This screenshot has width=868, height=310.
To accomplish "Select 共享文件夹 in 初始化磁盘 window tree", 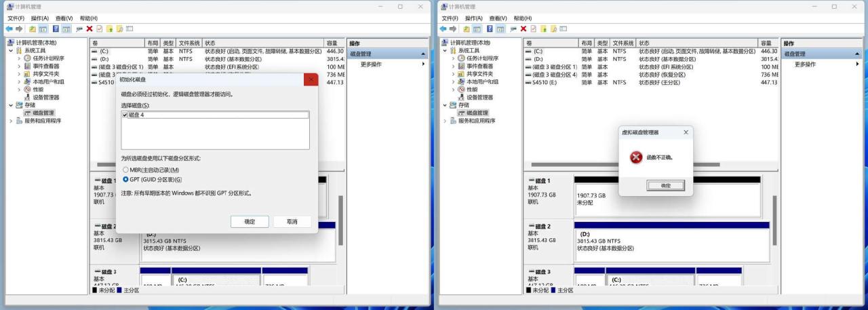I will click(46, 74).
